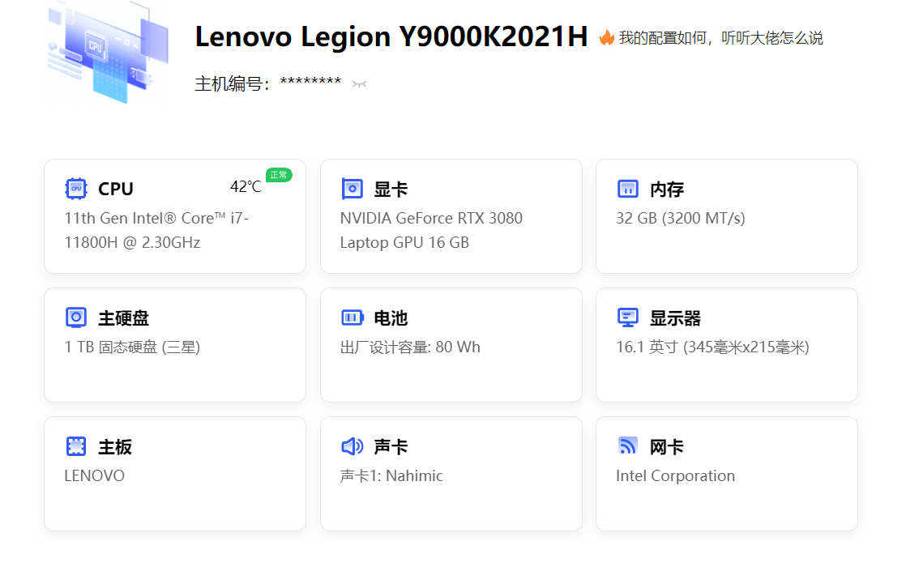Screen dimensions: 906x588
Task: Click LENOVO motherboard text
Action: pyautogui.click(x=94, y=476)
